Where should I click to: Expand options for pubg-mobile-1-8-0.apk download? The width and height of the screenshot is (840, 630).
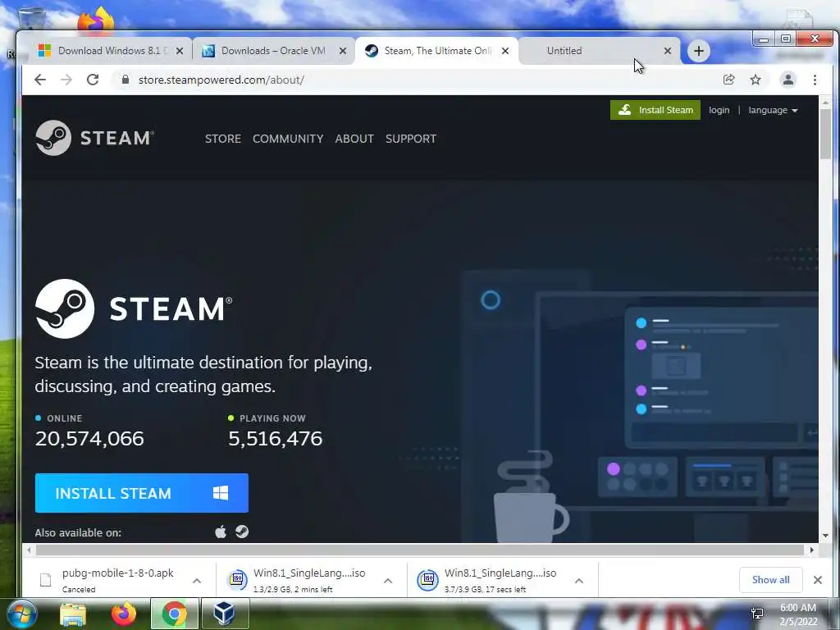pyautogui.click(x=197, y=581)
